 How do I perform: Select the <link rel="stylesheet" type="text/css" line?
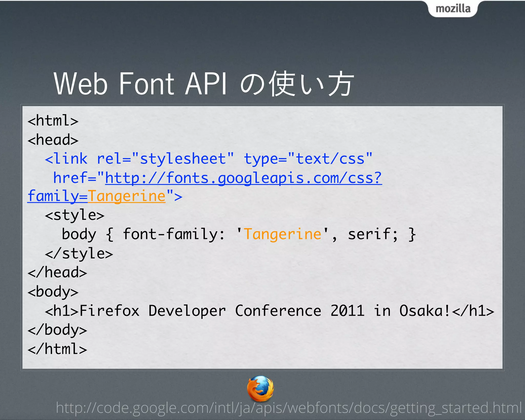[208, 159]
